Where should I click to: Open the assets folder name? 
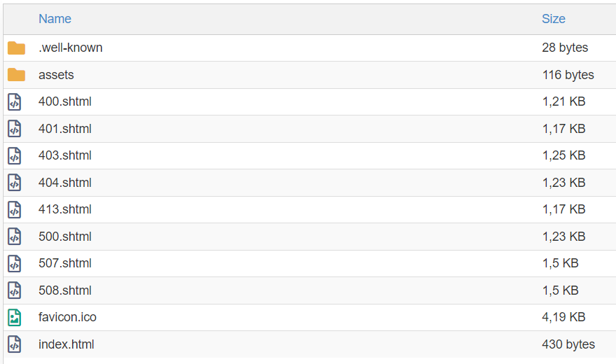click(x=56, y=75)
